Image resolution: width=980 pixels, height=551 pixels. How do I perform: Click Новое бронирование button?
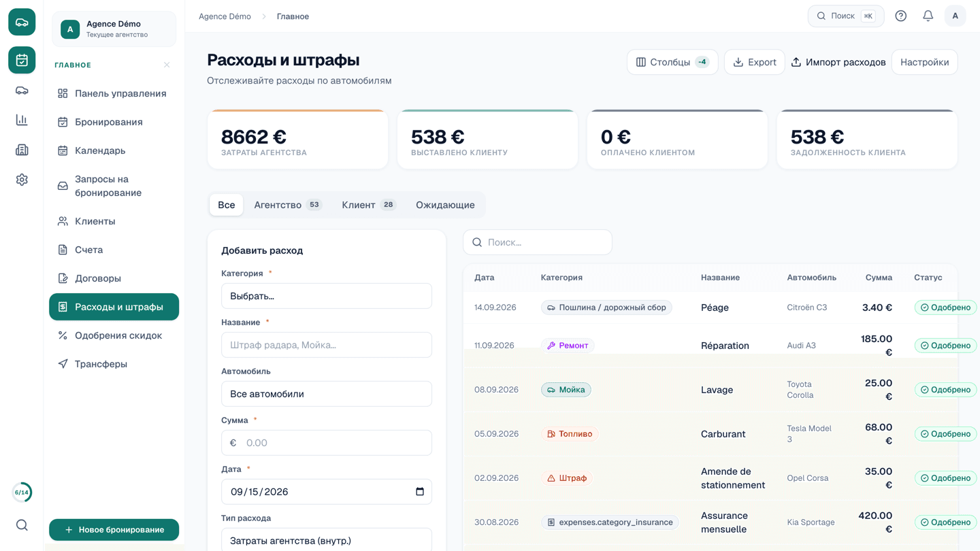[114, 530]
